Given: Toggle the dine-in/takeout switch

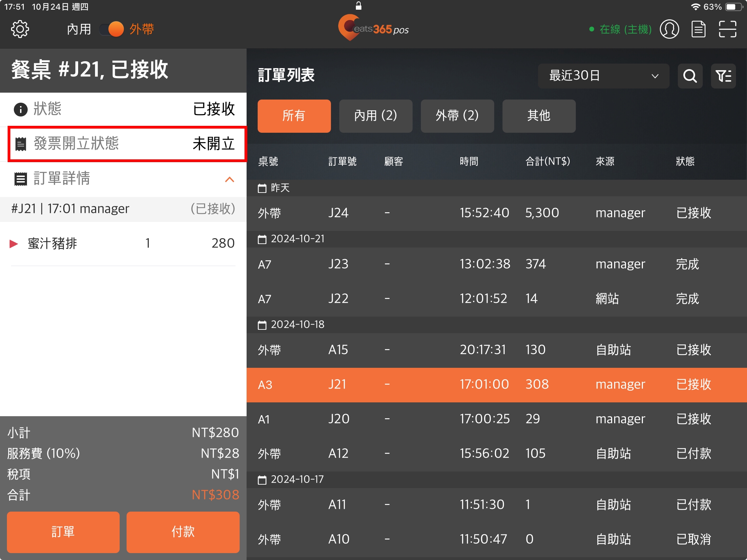Looking at the screenshot, I should [x=112, y=29].
